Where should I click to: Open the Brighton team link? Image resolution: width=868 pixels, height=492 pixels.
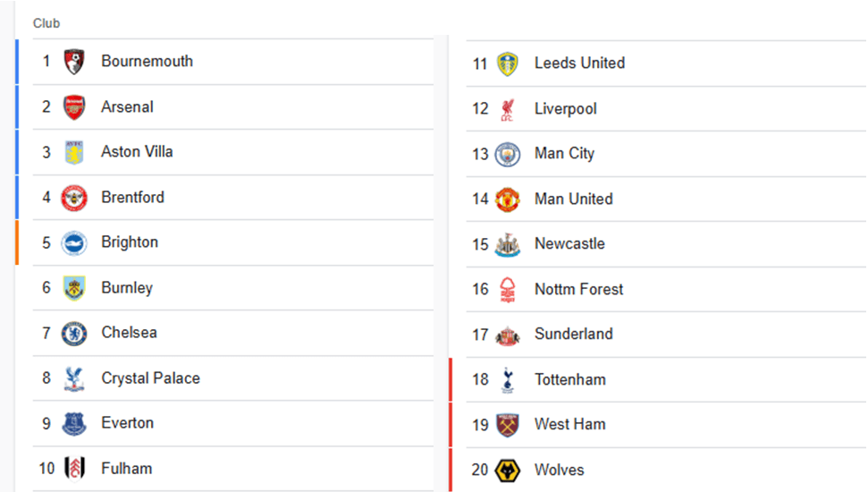(130, 242)
